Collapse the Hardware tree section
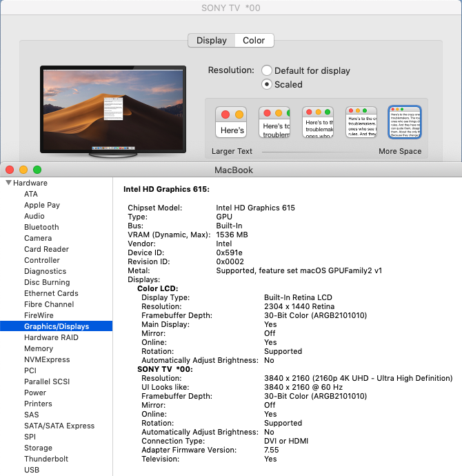 tap(8, 182)
